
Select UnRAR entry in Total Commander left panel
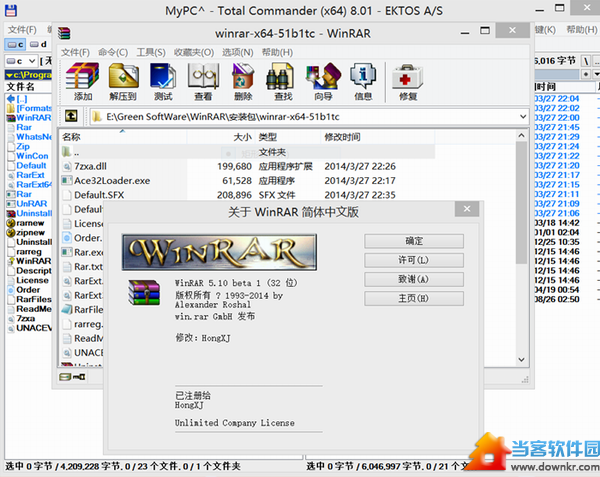(x=29, y=203)
